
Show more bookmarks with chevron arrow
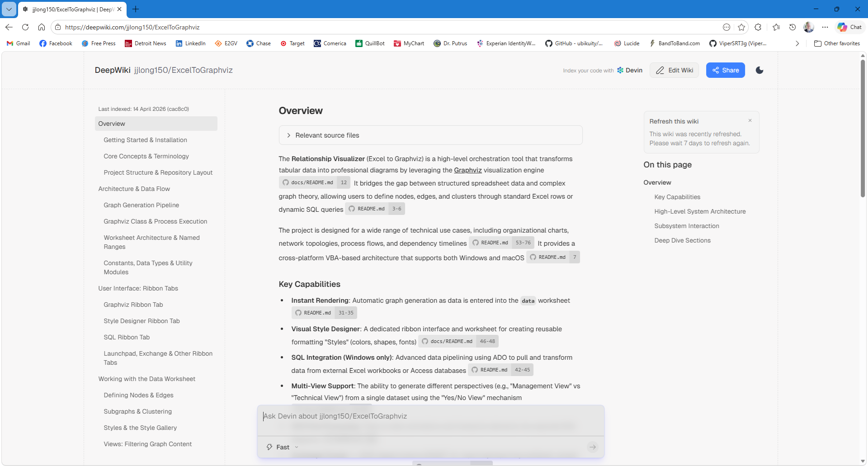coord(797,43)
